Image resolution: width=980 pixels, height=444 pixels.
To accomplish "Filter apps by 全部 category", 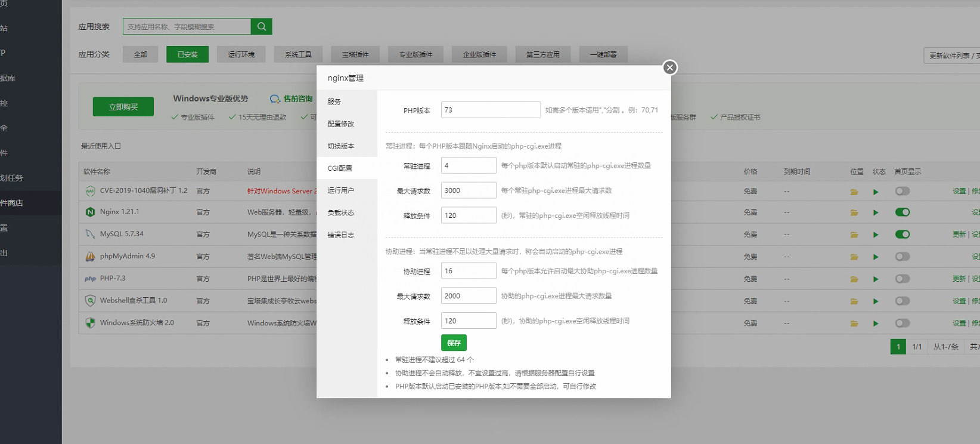I will click(x=141, y=54).
